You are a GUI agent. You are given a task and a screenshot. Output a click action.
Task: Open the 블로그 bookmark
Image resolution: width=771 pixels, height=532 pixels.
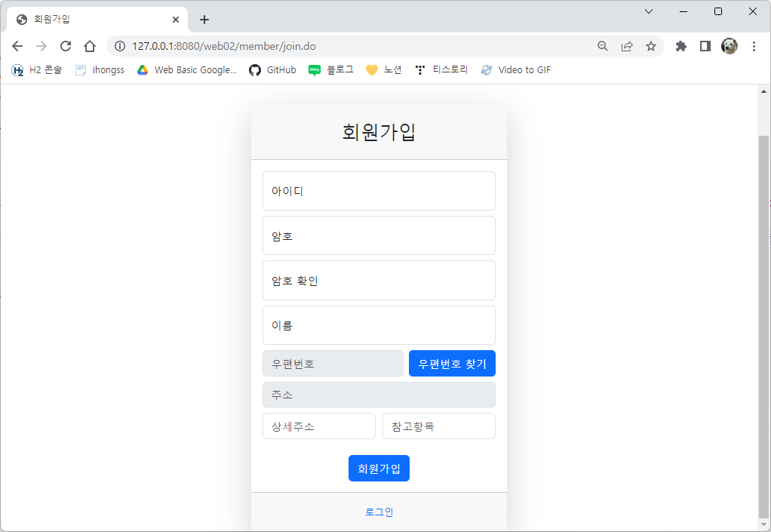coord(331,70)
